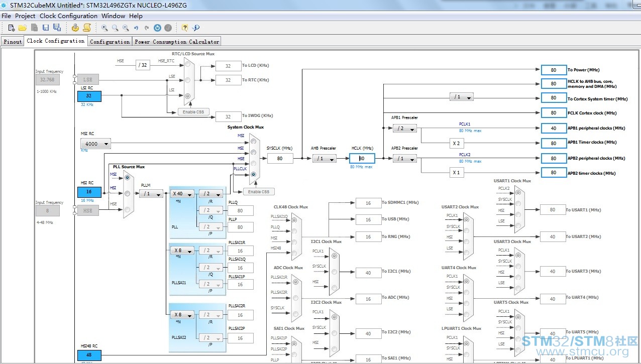This screenshot has width=641, height=364.
Task: Open the File menu
Action: [7, 16]
